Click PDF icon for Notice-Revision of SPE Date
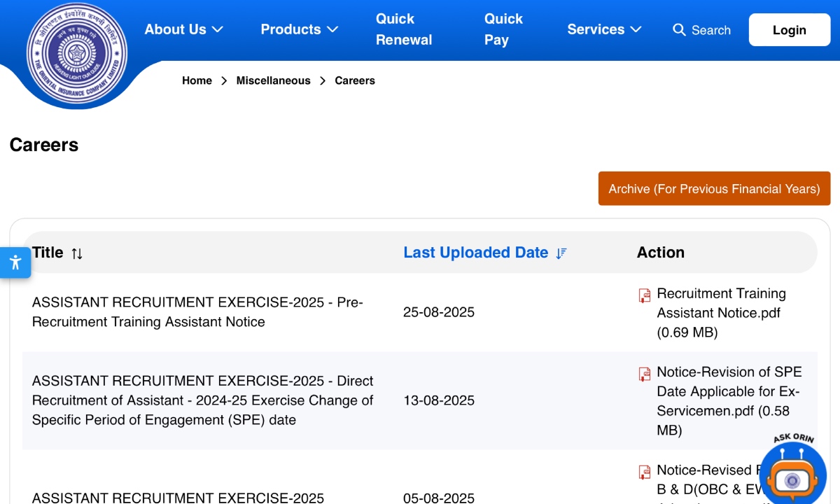Screen dimensions: 840x504 click(645, 374)
